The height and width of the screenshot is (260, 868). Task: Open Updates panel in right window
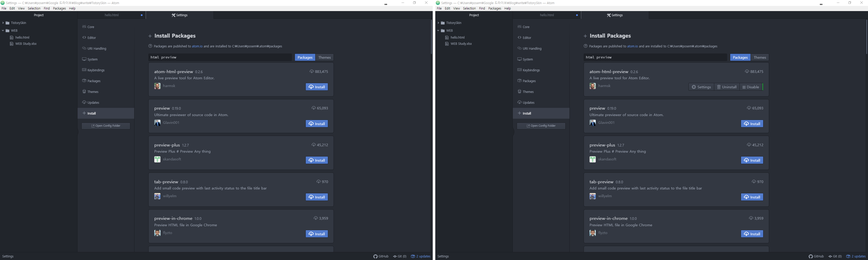click(541, 102)
